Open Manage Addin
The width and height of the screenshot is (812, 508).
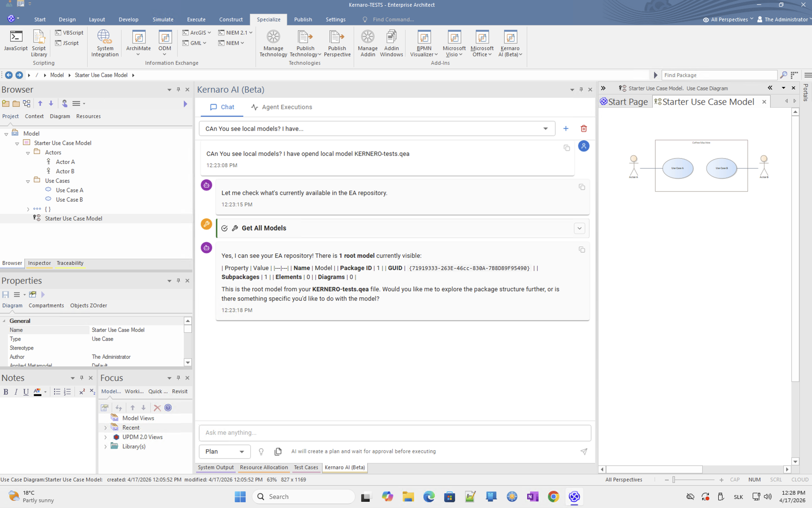tap(367, 43)
